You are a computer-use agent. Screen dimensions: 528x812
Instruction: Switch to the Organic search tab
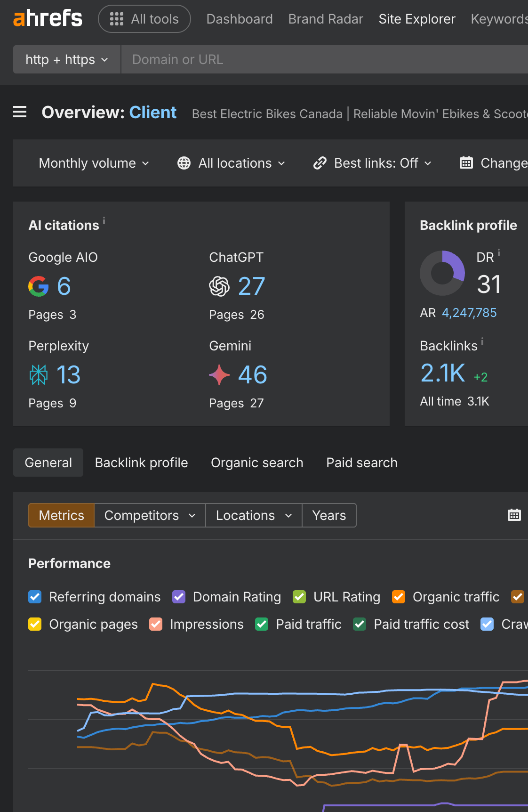tap(257, 463)
